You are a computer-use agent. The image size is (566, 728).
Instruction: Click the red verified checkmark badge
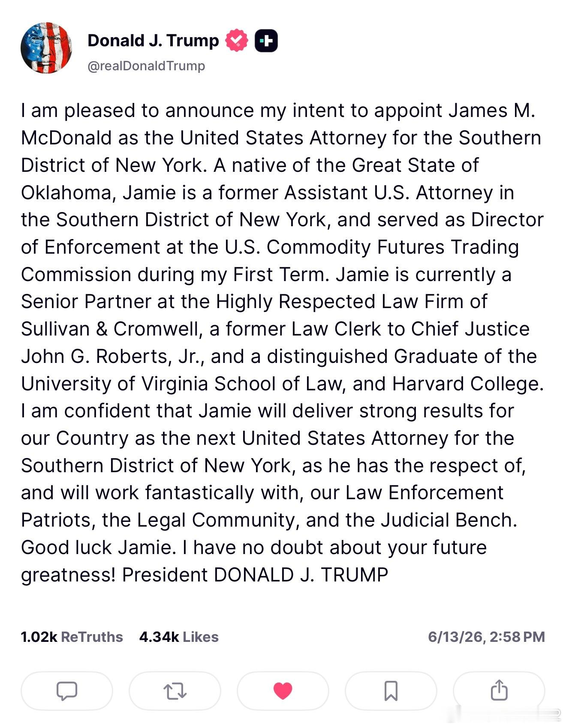pos(237,41)
